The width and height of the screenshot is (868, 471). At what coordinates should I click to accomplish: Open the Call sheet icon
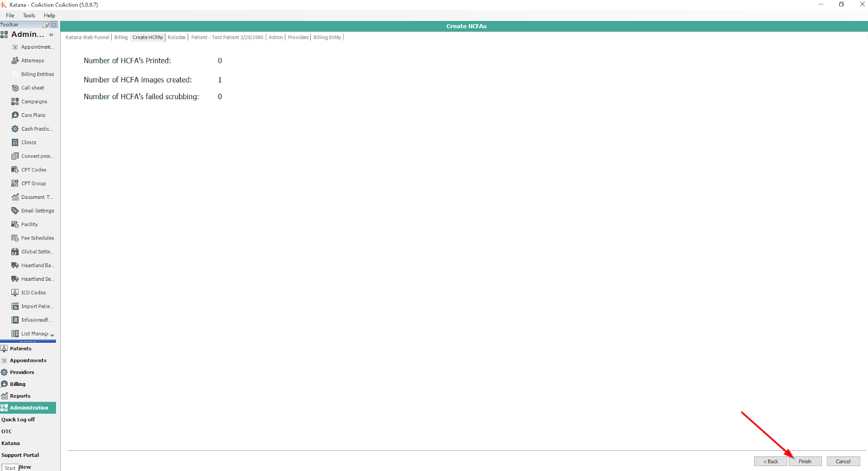pyautogui.click(x=15, y=88)
